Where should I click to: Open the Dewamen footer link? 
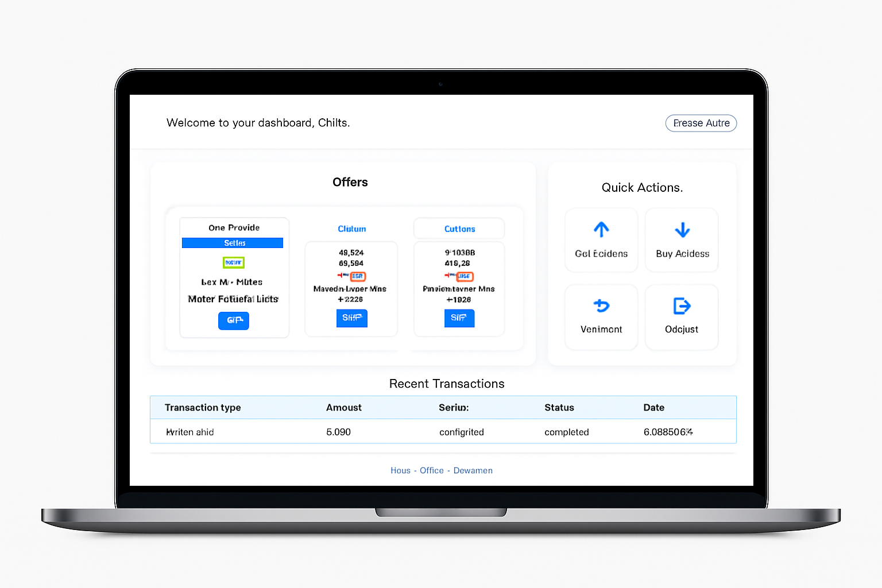(x=473, y=470)
